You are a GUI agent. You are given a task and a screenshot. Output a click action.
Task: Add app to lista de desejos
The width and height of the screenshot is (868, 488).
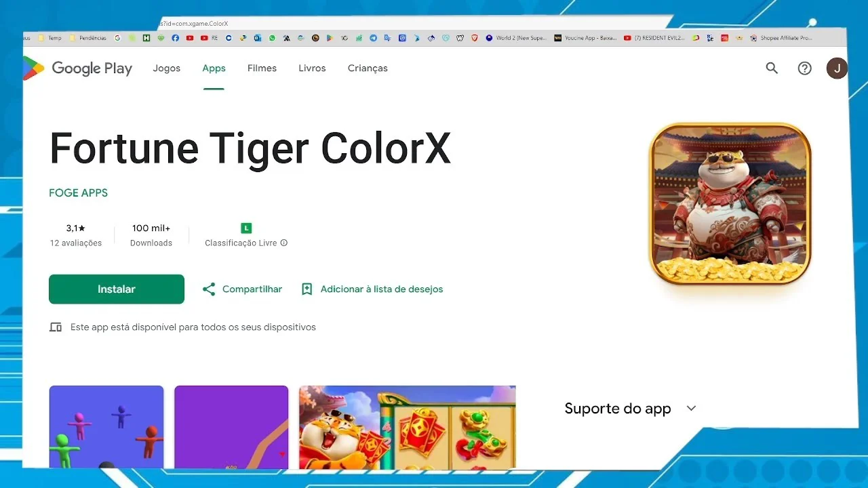click(x=372, y=289)
